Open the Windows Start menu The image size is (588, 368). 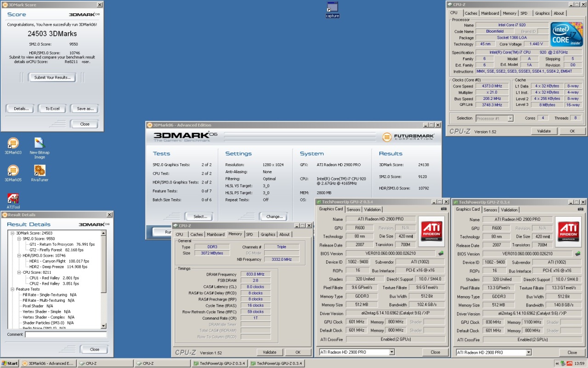coord(10,363)
